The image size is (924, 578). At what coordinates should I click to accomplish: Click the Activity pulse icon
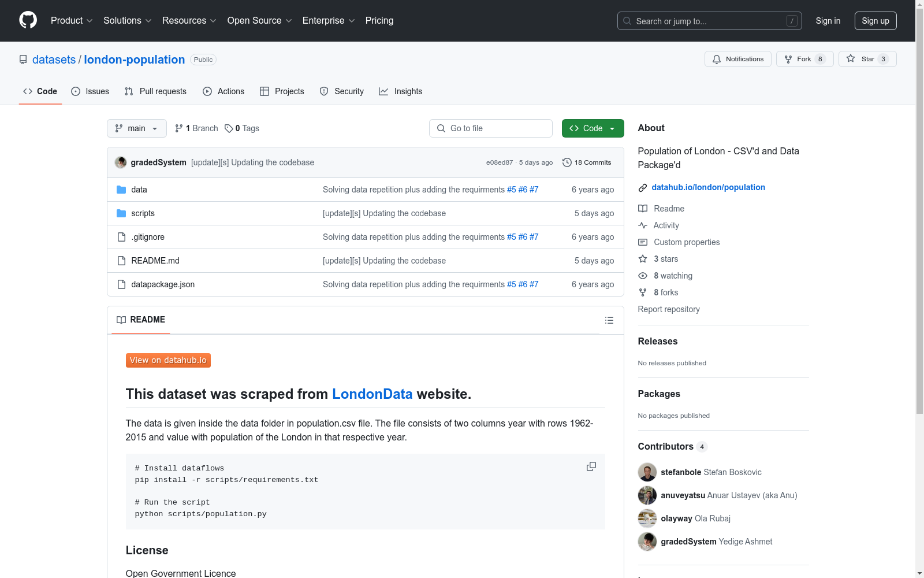[643, 225]
